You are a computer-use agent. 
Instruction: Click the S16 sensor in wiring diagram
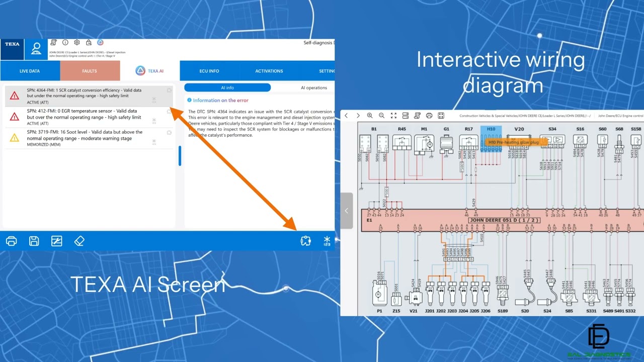(580, 141)
